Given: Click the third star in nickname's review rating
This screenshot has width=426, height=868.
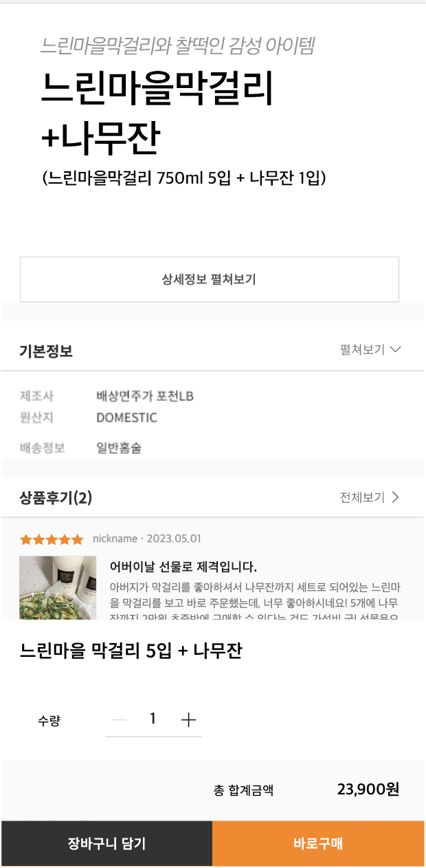Looking at the screenshot, I should point(52,539).
